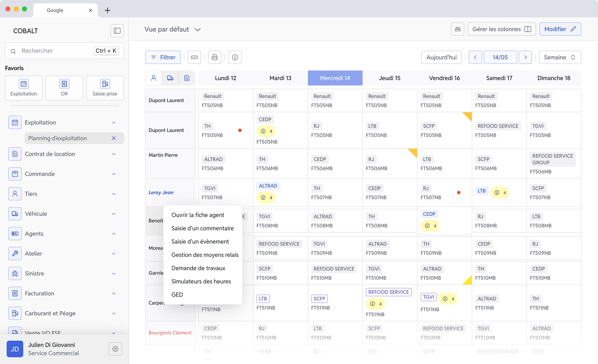This screenshot has height=364, width=598.
Task: Choose Demande de travaux menu entry
Action: 198,268
